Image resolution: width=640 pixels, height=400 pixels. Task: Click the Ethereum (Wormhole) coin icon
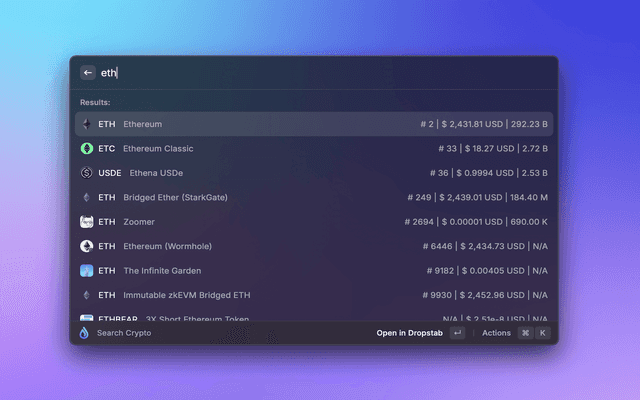[86, 246]
